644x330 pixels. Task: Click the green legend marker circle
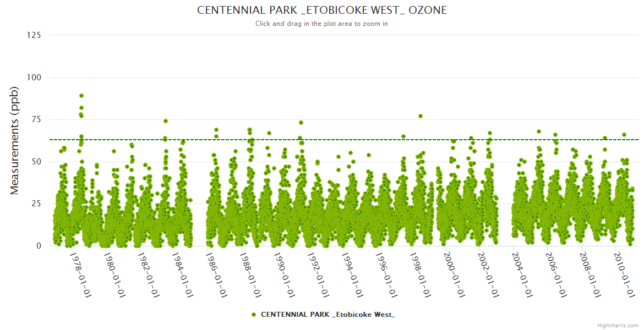[x=254, y=315]
